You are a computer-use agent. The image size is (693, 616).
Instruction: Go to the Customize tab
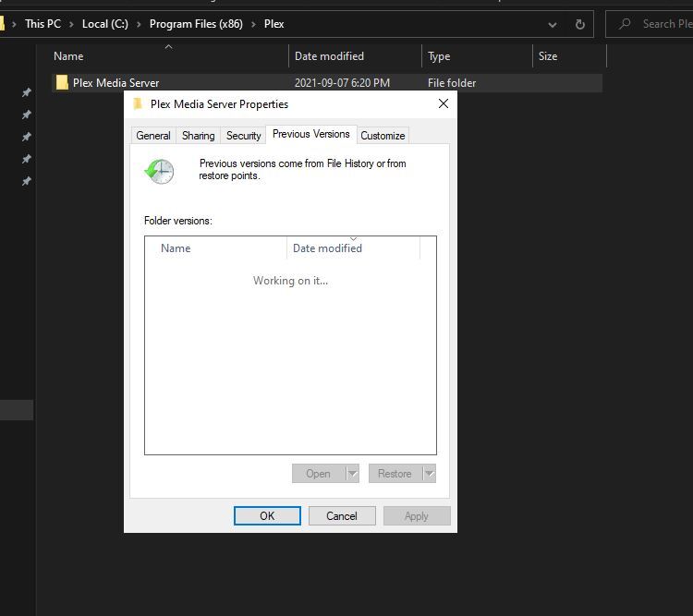383,135
